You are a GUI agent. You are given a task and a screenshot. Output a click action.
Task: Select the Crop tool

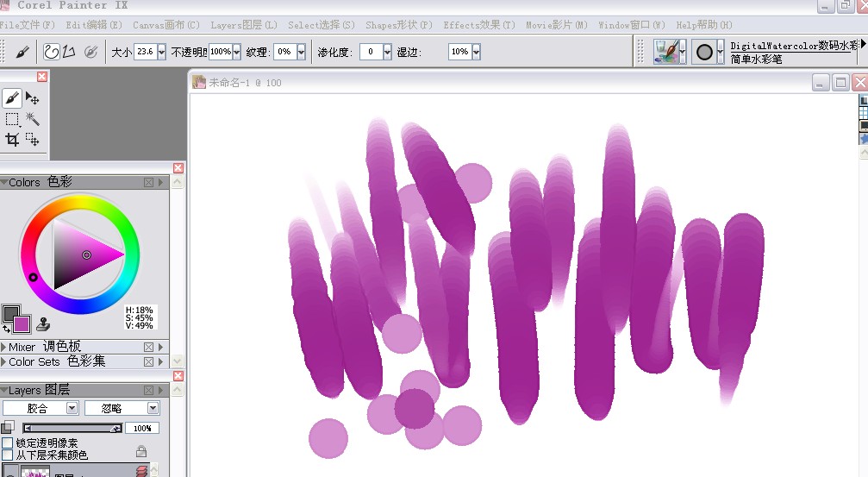12,139
